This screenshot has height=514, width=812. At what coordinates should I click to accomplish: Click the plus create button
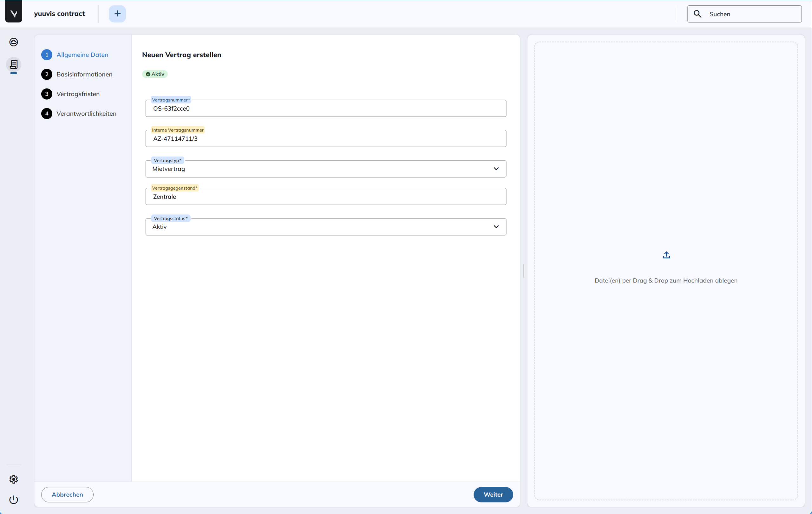click(x=117, y=14)
